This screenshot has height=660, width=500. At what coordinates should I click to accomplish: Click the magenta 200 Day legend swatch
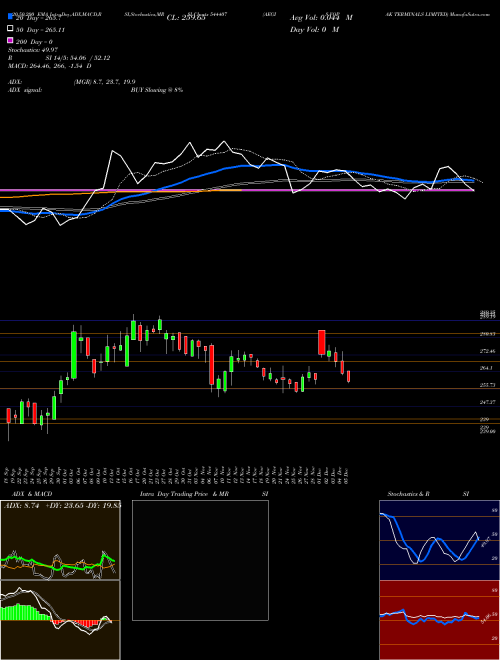[11, 41]
